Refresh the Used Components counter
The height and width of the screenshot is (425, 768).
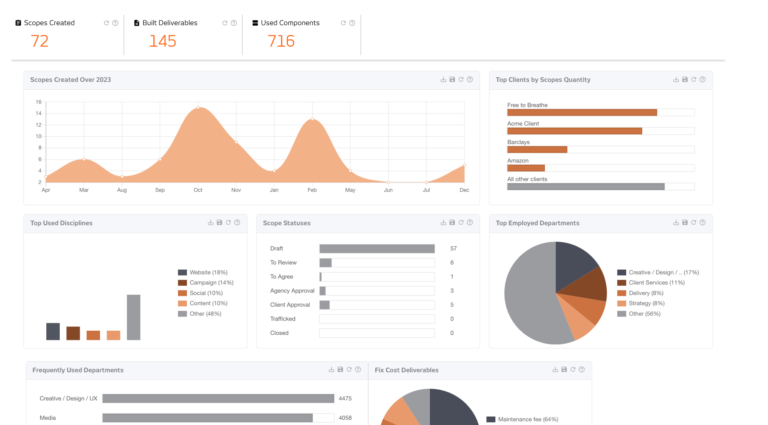pos(343,23)
